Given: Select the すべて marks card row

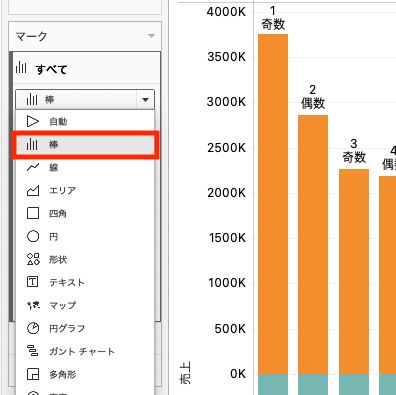Looking at the screenshot, I should (87, 69).
